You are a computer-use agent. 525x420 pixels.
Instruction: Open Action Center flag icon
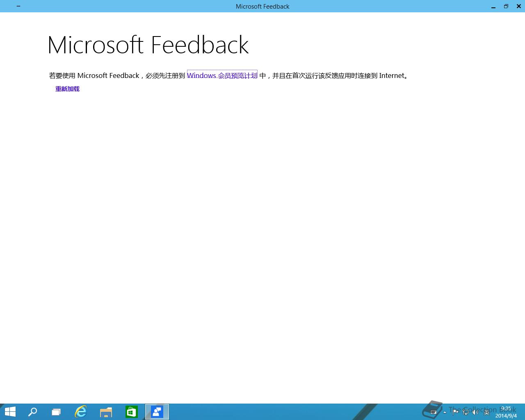455,412
